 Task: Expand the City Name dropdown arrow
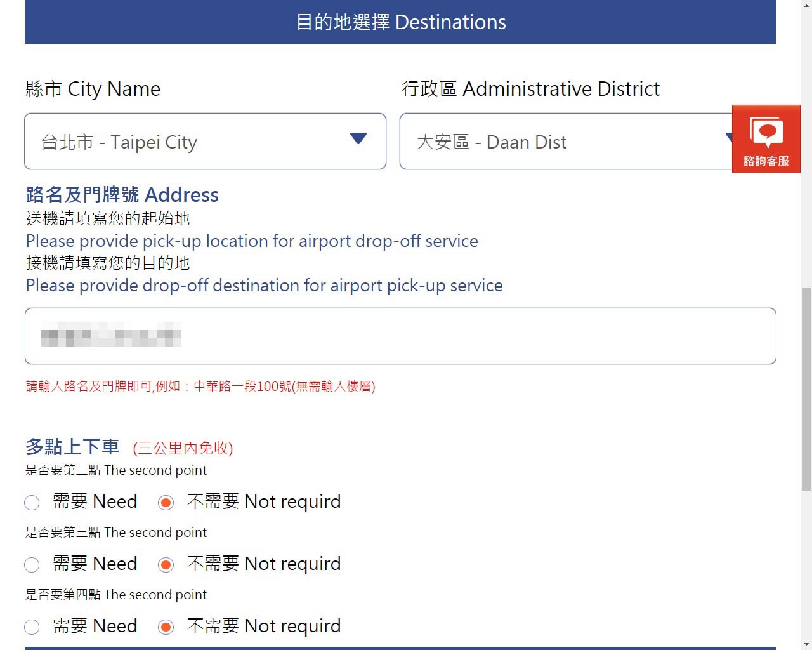pyautogui.click(x=358, y=139)
